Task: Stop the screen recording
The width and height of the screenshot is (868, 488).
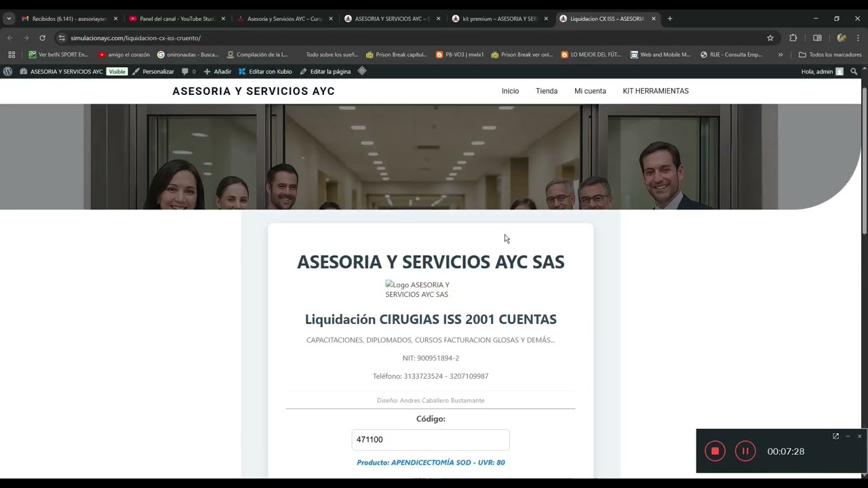Action: coord(715,451)
